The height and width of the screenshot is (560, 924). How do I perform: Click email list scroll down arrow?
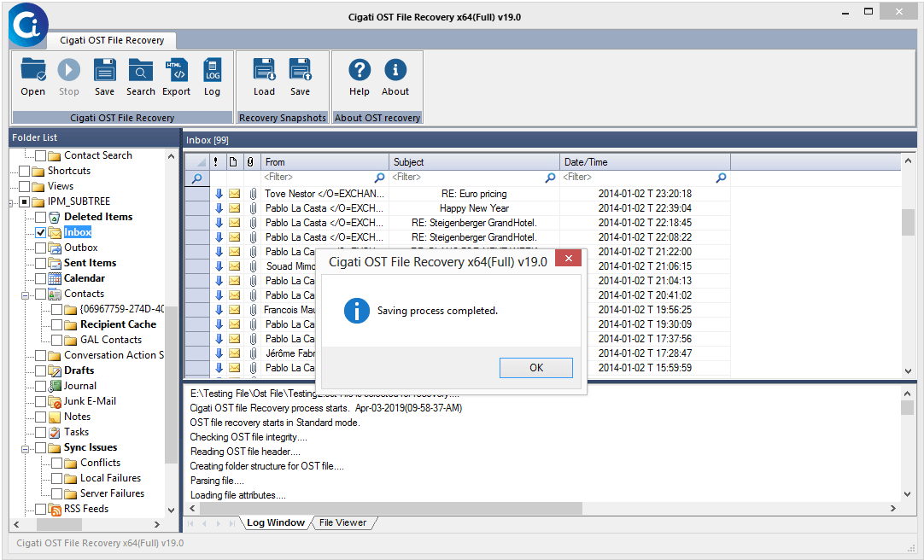[908, 371]
